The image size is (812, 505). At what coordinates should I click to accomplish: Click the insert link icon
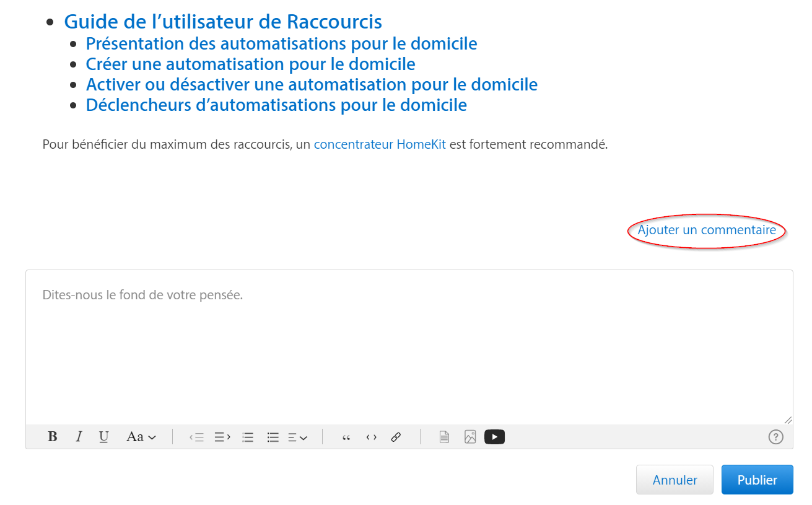(x=396, y=437)
